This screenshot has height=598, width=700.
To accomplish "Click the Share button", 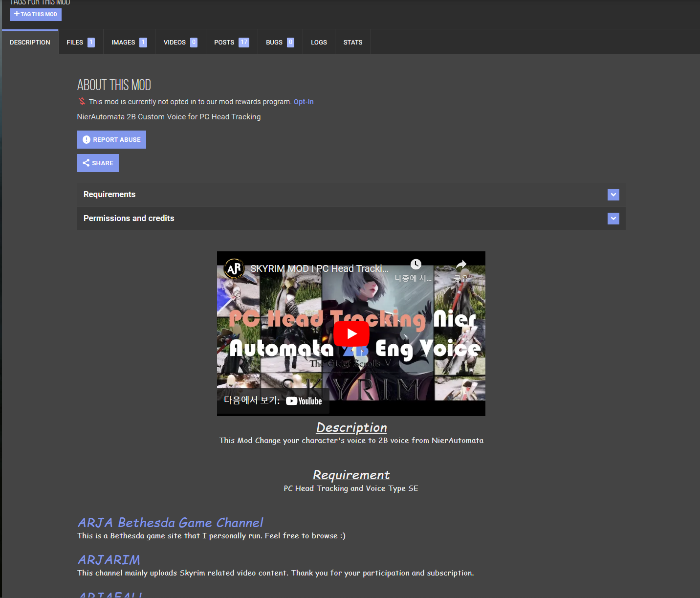I will click(x=98, y=163).
